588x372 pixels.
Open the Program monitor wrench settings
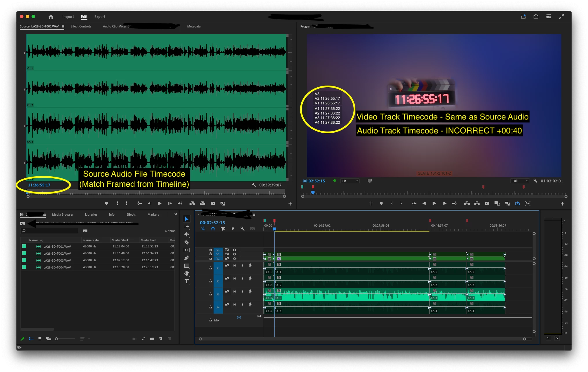point(535,181)
